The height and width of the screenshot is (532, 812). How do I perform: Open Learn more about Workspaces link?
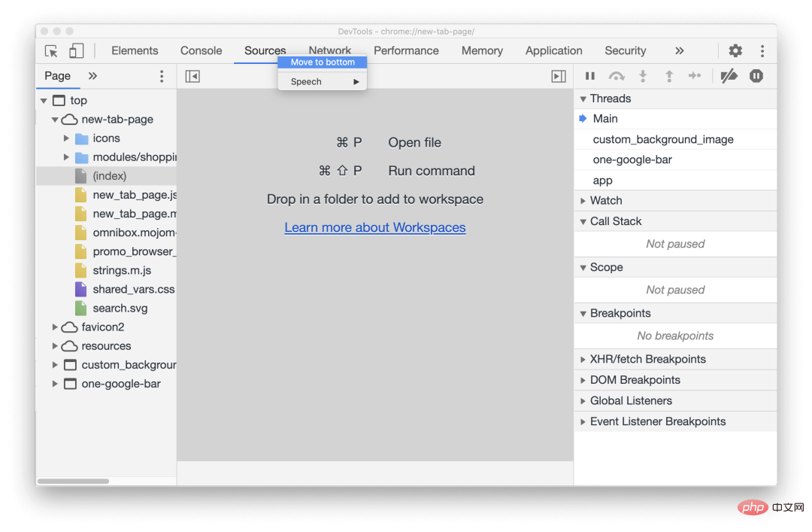coord(374,227)
